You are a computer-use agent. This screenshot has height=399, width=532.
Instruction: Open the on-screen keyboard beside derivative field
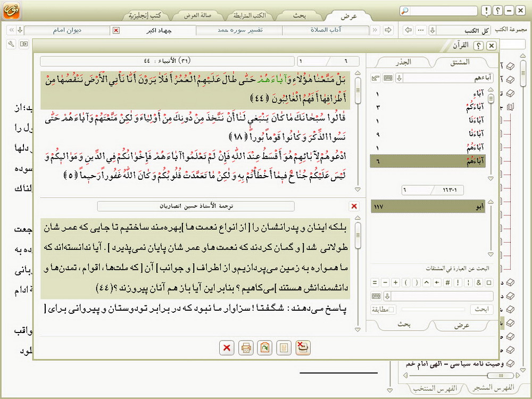388,78
